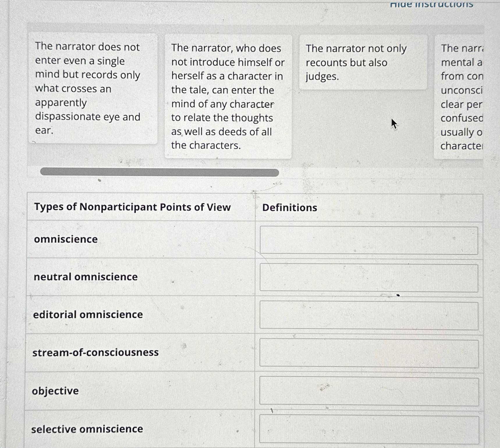Viewport: 500px width, 448px height.
Task: Select the stream-of-consciousness row label
Action: [96, 352]
